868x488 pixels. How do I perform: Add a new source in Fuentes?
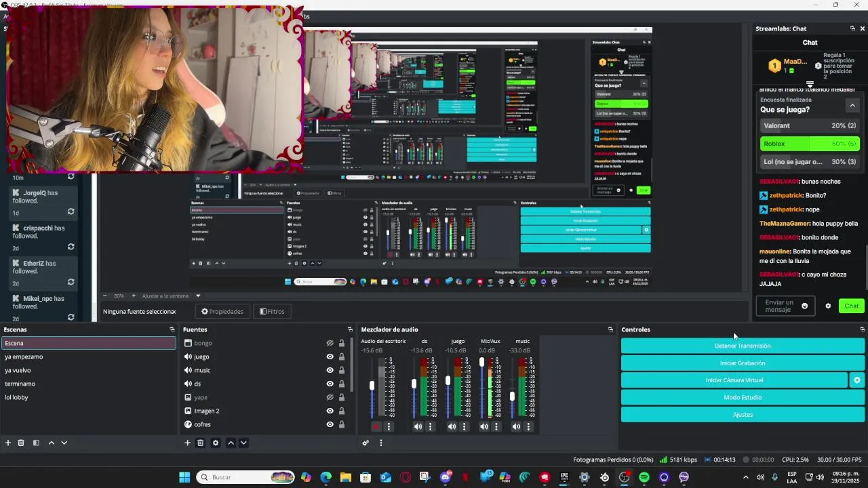[x=187, y=443]
